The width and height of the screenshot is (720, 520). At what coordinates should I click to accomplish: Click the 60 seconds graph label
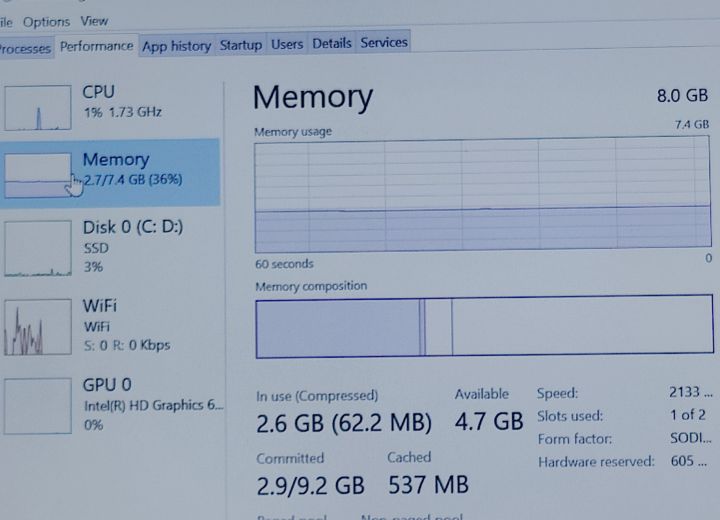tap(284, 264)
